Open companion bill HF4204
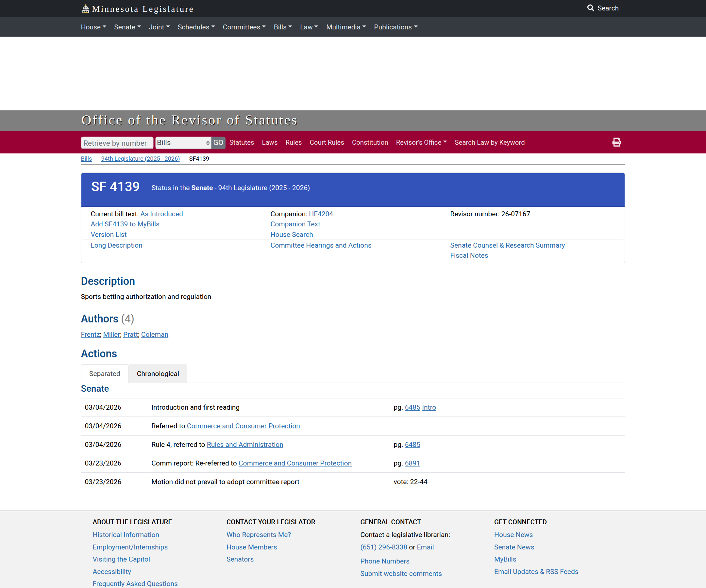Viewport: 706px width, 588px height. point(321,214)
